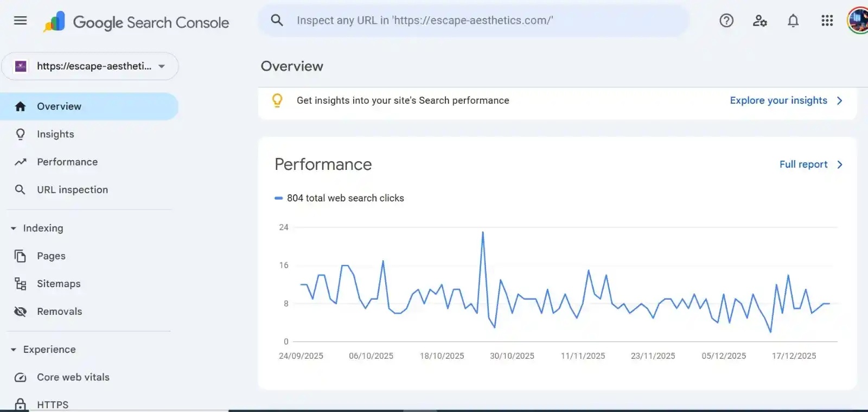This screenshot has width=868, height=412.
Task: Select the Sitemaps icon in sidebar
Action: pyautogui.click(x=20, y=283)
